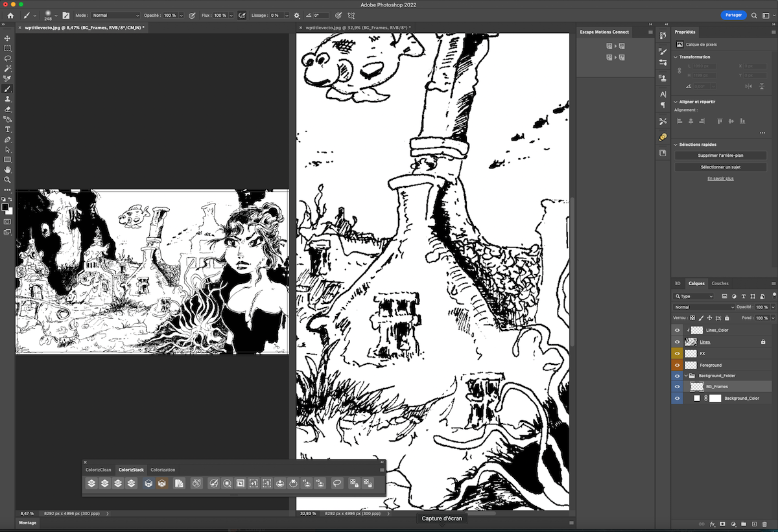Switch to the 3D tab
Viewport: 778px width, 532px height.
(x=678, y=283)
